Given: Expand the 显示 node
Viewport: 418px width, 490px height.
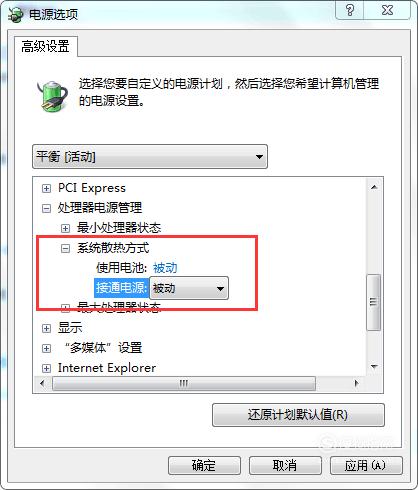Looking at the screenshot, I should [46, 328].
